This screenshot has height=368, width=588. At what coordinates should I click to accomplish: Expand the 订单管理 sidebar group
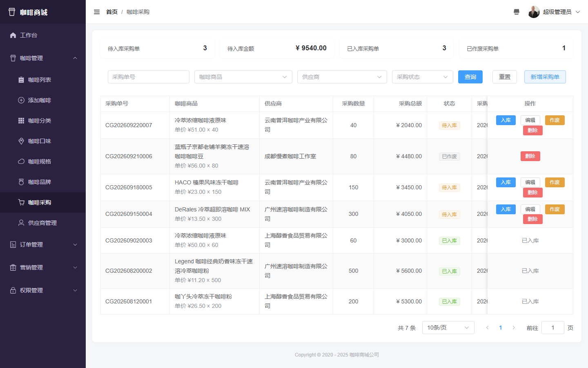point(43,245)
